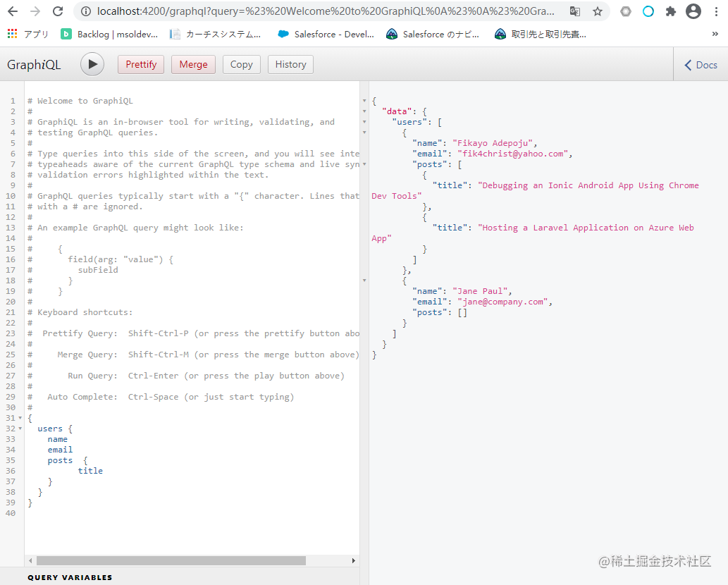Click the "# Welcome to GraphiQL" comment line
This screenshot has height=585, width=728.
tap(80, 101)
